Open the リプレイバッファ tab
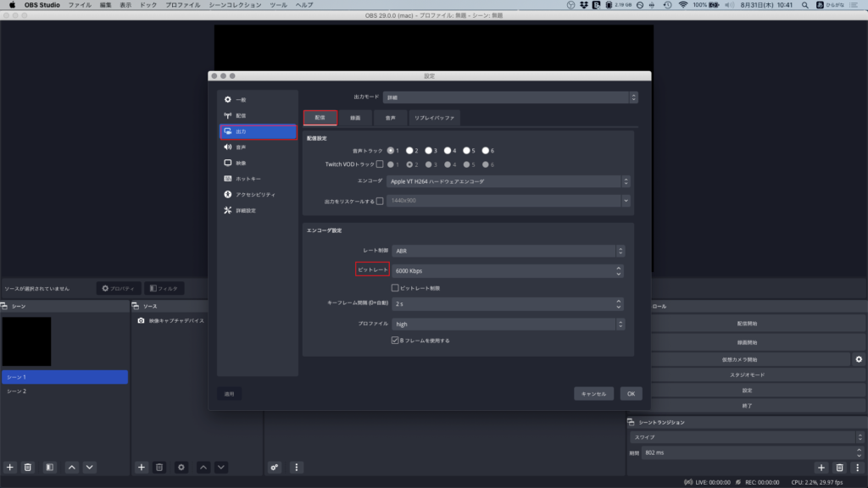The image size is (868, 488). pos(434,118)
